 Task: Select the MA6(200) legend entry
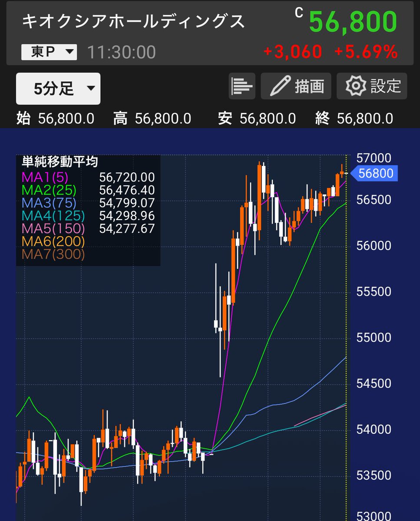[53, 241]
